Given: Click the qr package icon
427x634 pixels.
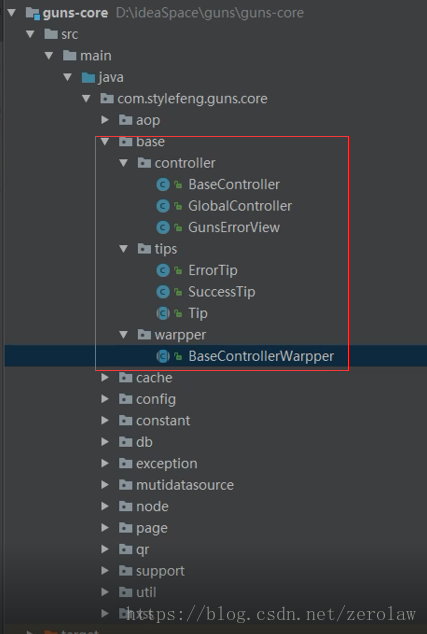Looking at the screenshot, I should pos(125,549).
